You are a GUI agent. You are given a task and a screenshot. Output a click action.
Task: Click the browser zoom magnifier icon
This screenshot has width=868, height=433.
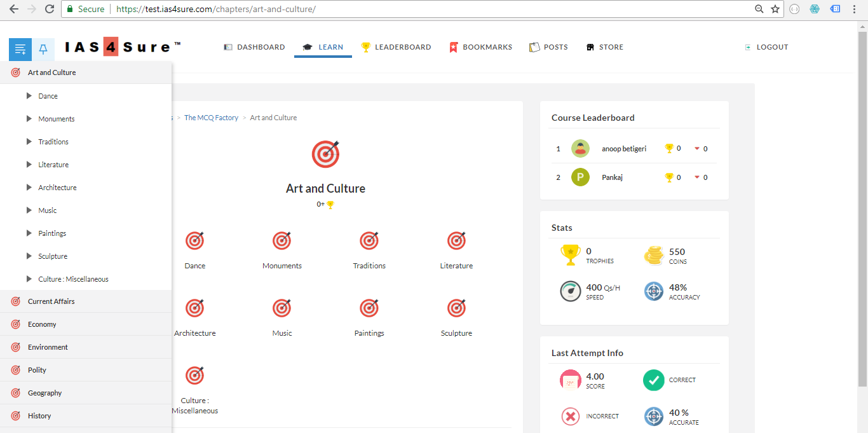tap(759, 9)
